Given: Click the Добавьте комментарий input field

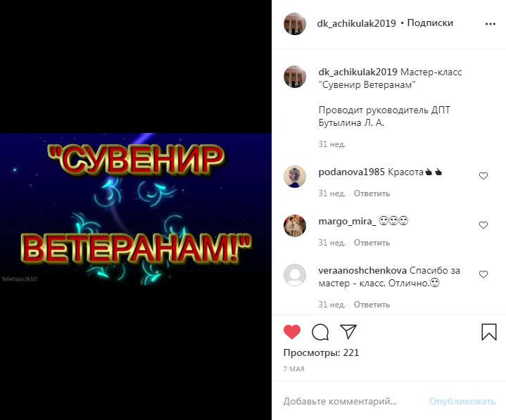Looking at the screenshot, I should click(x=350, y=402).
